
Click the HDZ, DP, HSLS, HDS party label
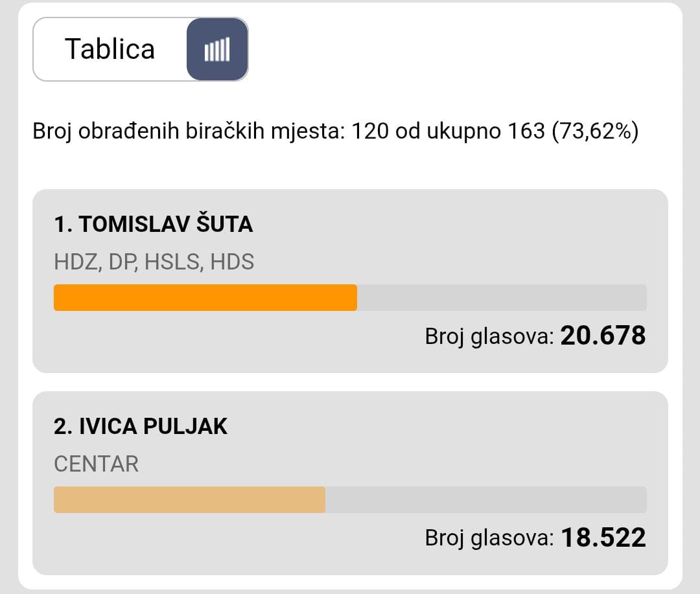[x=154, y=262]
